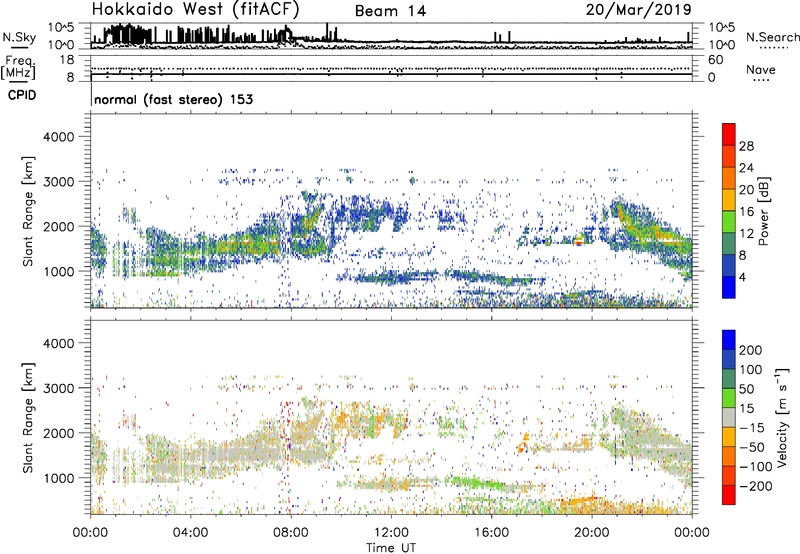The image size is (800, 554).
Task: Click the '200' tick on the Velocity colorbar
Action: (750, 350)
